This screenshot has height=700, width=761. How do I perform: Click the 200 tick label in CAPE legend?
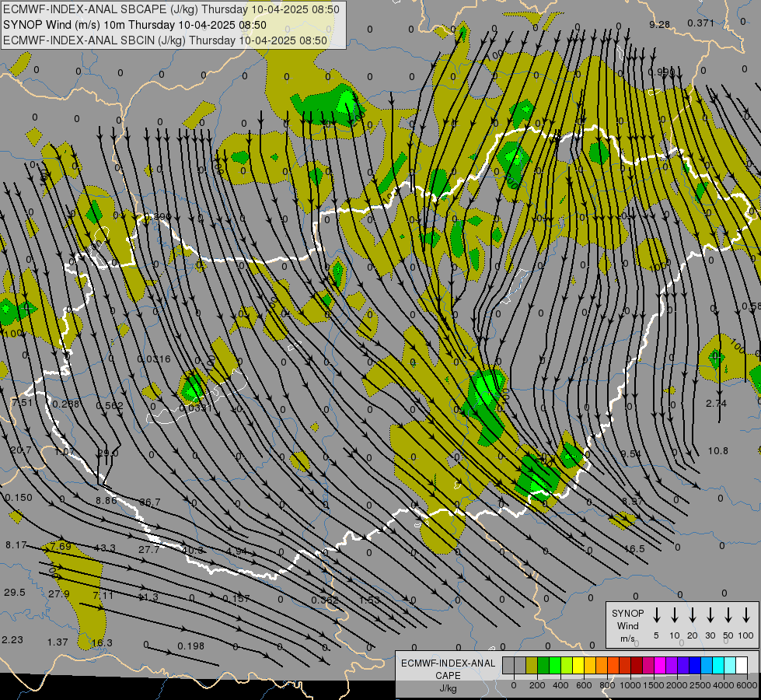click(x=537, y=685)
